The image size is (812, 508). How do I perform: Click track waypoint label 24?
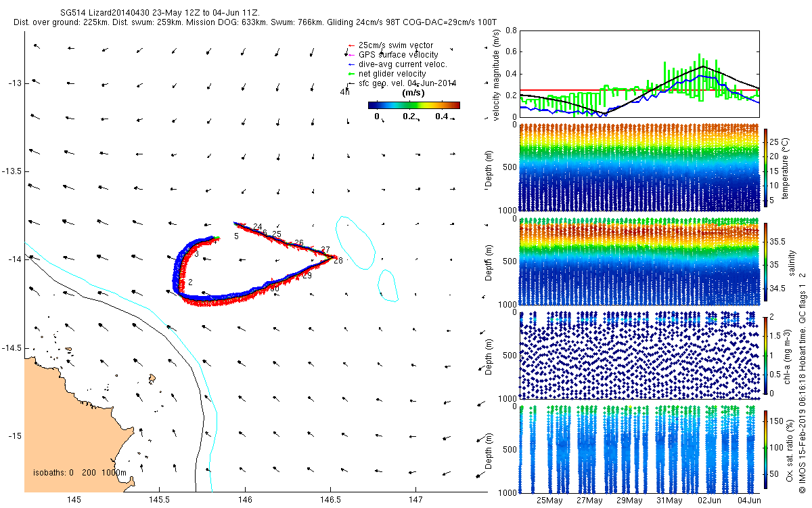257,226
